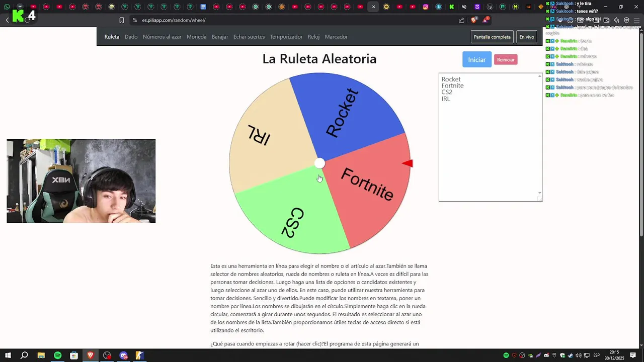Open Windows Search from the taskbar
This screenshot has width=644, height=362.
point(24,355)
